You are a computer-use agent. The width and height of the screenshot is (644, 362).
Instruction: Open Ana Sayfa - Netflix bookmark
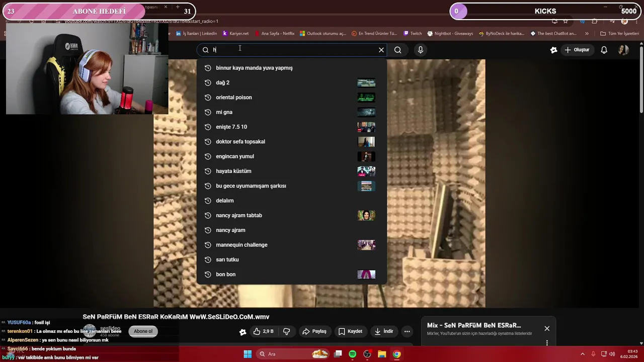[x=274, y=34]
